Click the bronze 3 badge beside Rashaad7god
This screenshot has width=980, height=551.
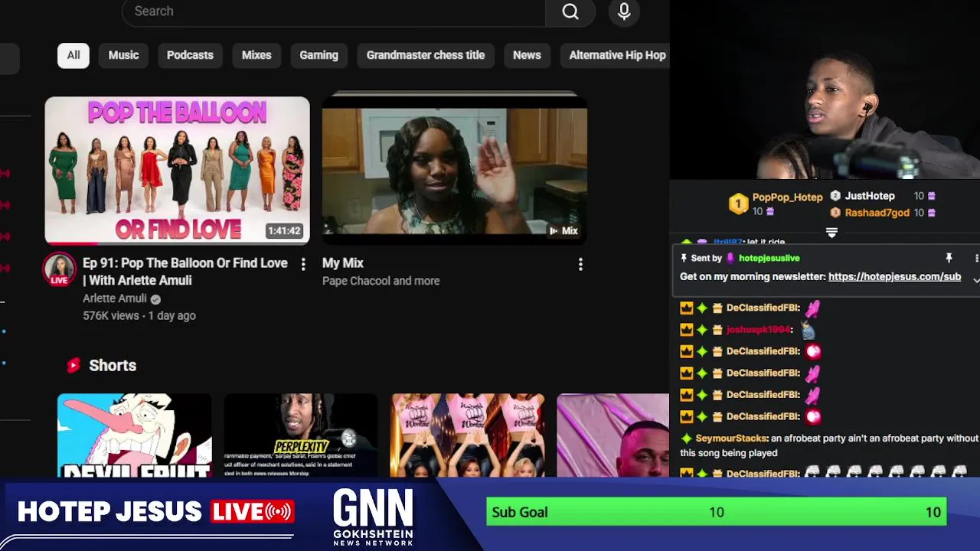[835, 213]
